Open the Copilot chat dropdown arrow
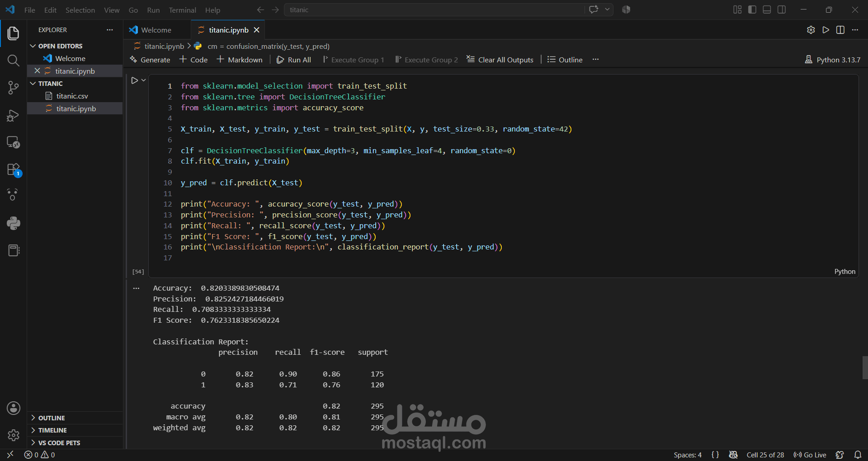Viewport: 868px width, 461px height. coord(607,9)
